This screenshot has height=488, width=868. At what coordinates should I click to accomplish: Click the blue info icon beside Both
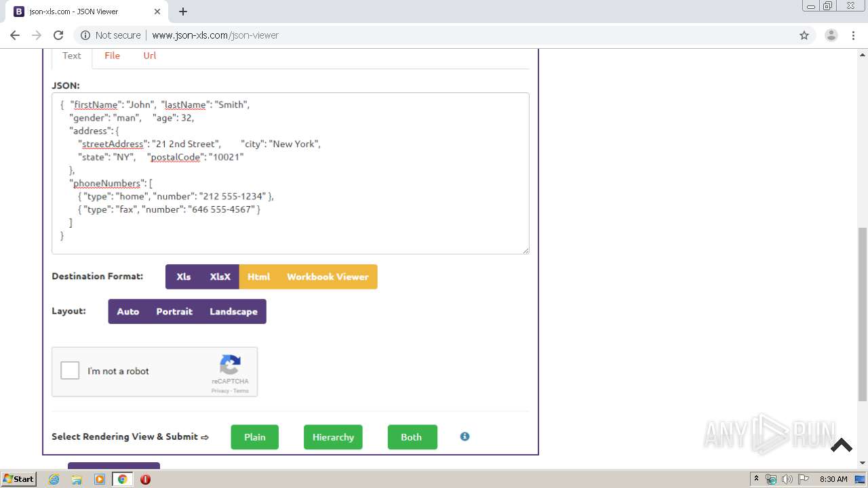[x=465, y=436]
